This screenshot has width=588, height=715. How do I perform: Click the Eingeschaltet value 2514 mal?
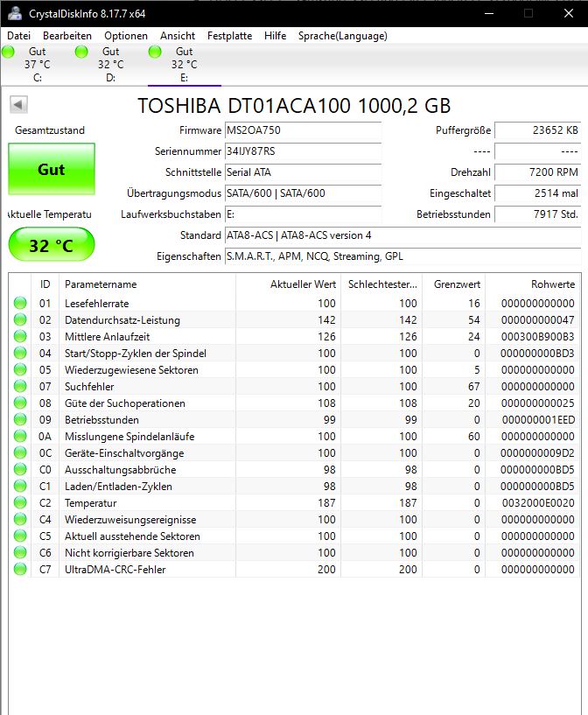[538, 193]
